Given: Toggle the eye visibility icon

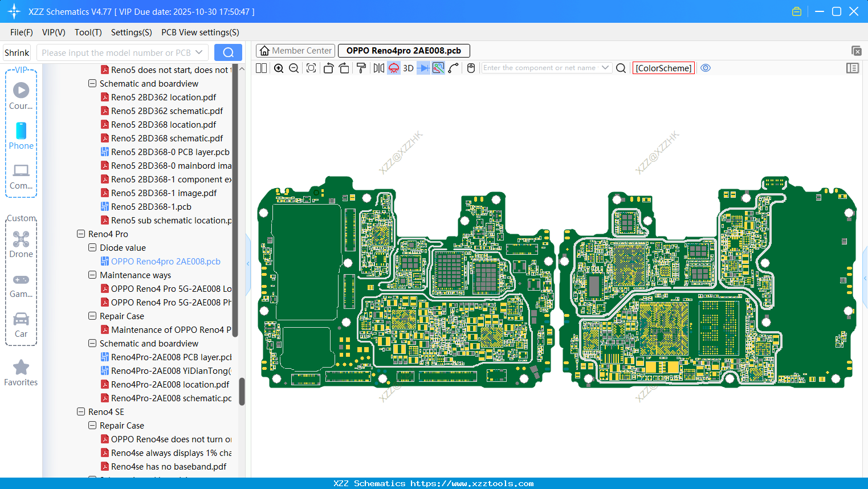Looking at the screenshot, I should point(706,68).
